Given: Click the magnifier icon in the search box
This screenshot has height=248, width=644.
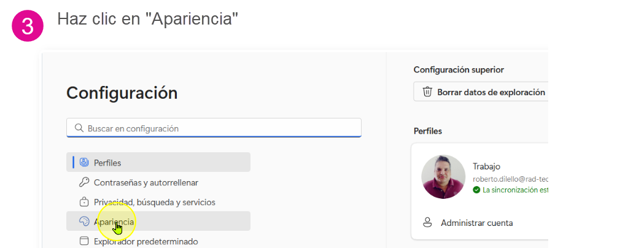Looking at the screenshot, I should (x=79, y=128).
